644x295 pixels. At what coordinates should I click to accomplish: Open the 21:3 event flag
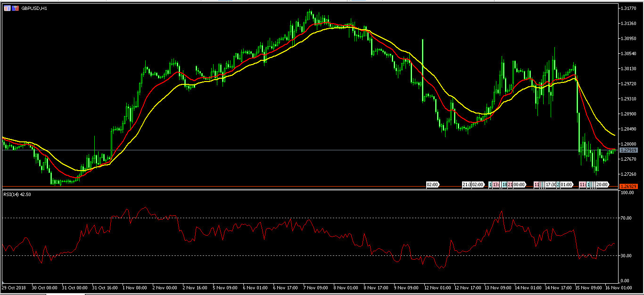click(x=466, y=185)
